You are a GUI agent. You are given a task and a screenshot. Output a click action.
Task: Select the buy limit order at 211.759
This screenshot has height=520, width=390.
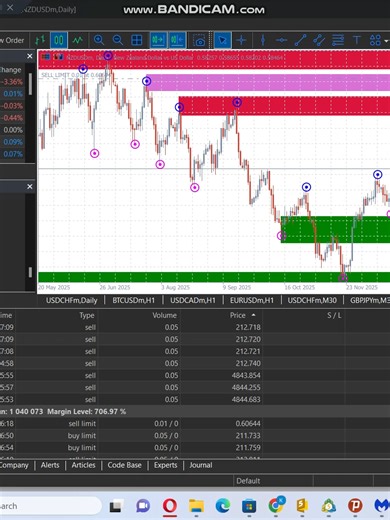click(x=195, y=448)
